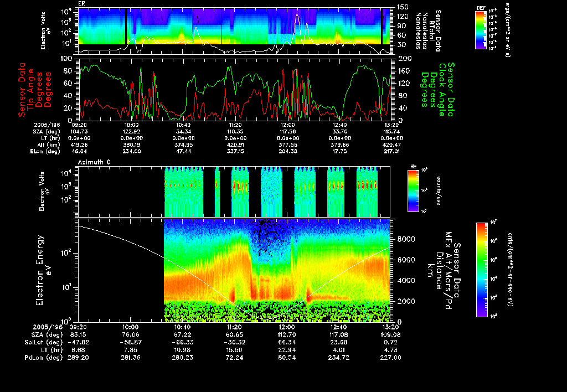Click local time value 6.68

[x=78, y=350]
